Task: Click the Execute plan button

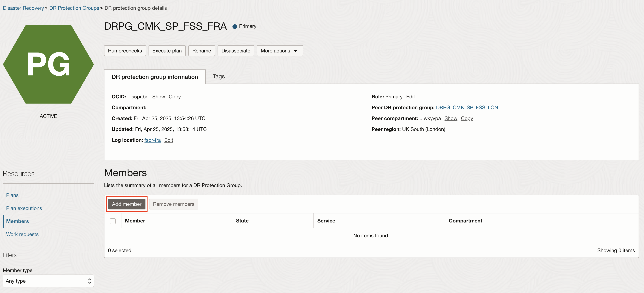Action: click(x=167, y=51)
